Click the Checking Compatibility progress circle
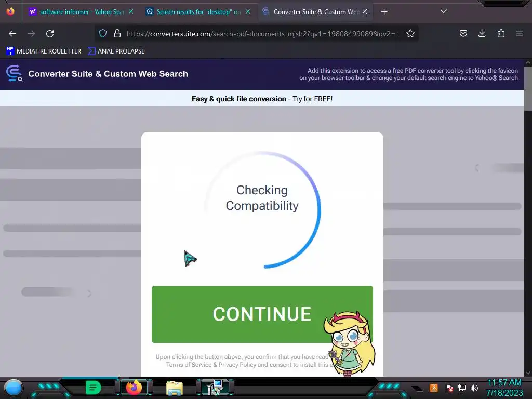 262,209
